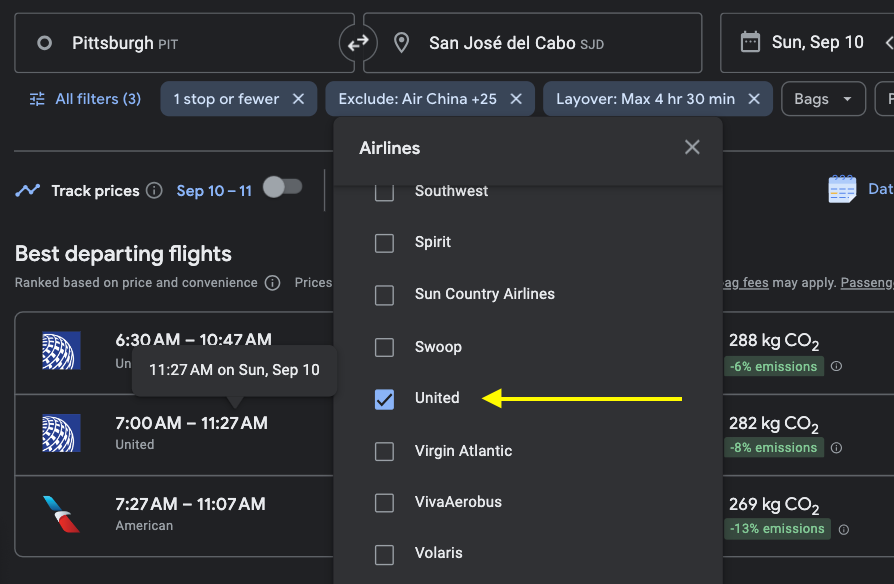The height and width of the screenshot is (584, 894).
Task: Check the VivaAerobus checkbox
Action: pos(384,503)
